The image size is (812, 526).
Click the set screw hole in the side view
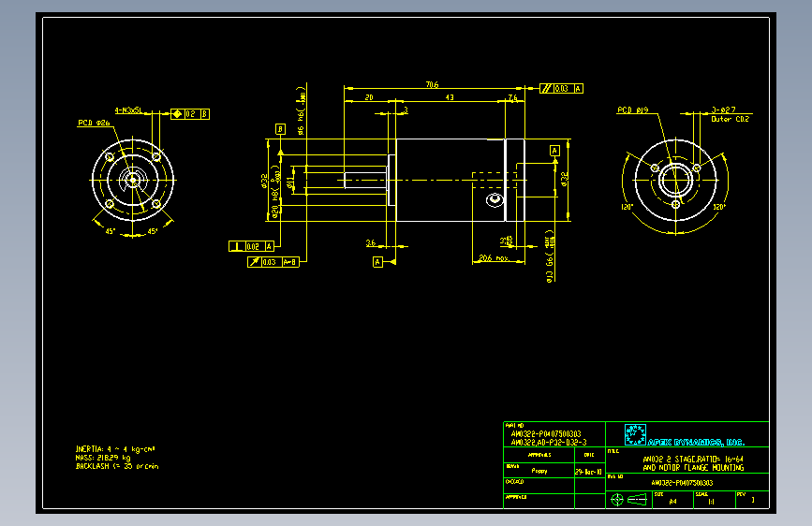(495, 198)
